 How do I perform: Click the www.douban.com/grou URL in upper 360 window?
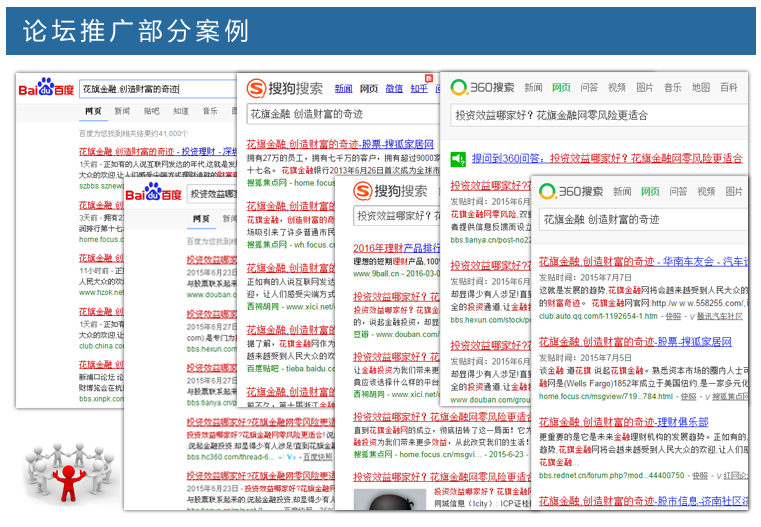pyautogui.click(x=491, y=400)
